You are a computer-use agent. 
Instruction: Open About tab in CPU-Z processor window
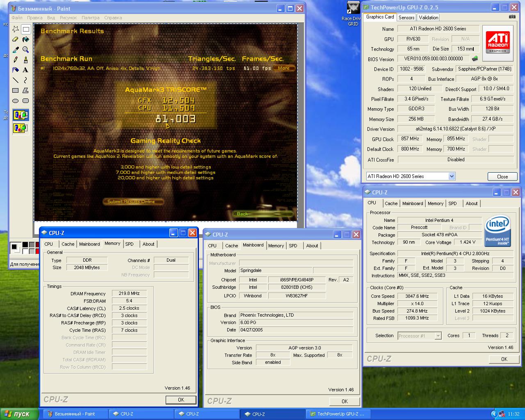(x=472, y=203)
